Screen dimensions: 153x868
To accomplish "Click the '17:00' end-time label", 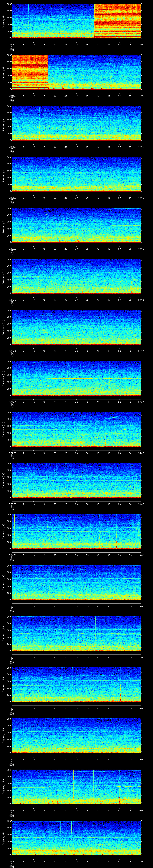I will tap(141, 147).
